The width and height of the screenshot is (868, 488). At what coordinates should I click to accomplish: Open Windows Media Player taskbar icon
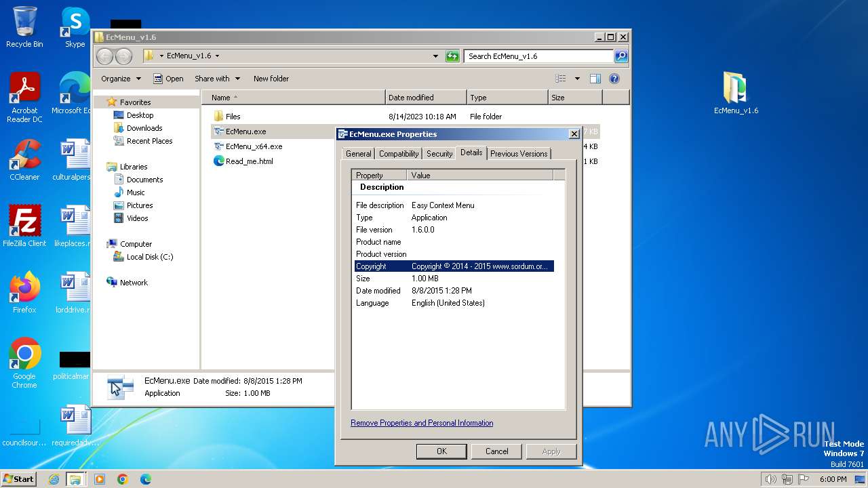[100, 479]
